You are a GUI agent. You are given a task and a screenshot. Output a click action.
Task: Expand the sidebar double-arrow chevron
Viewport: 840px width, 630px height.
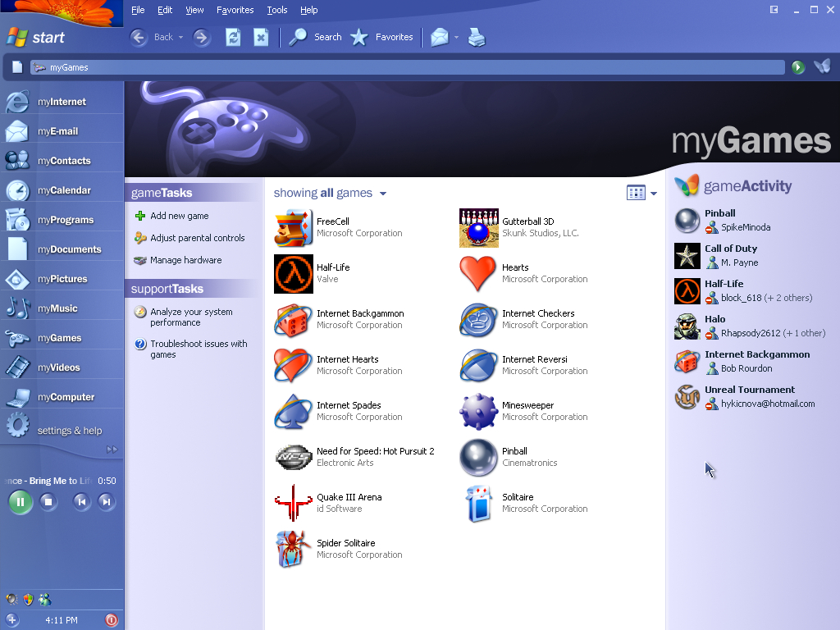[x=112, y=450]
